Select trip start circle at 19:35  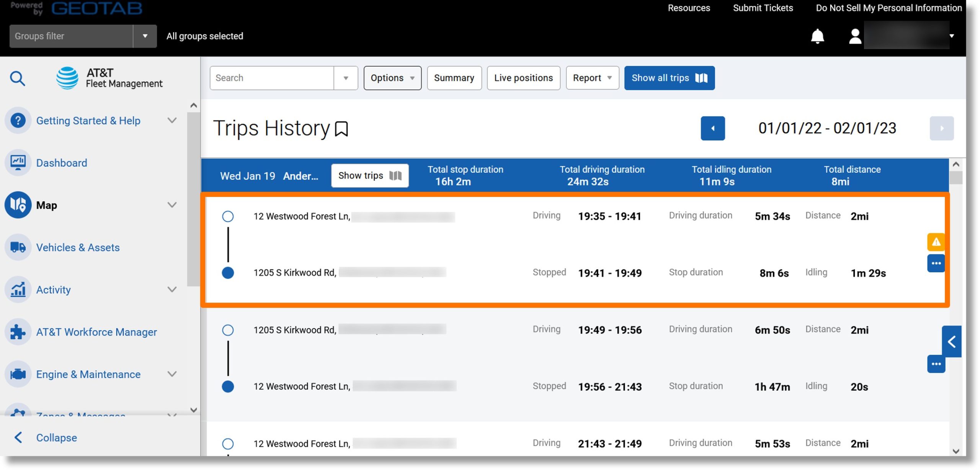click(228, 216)
